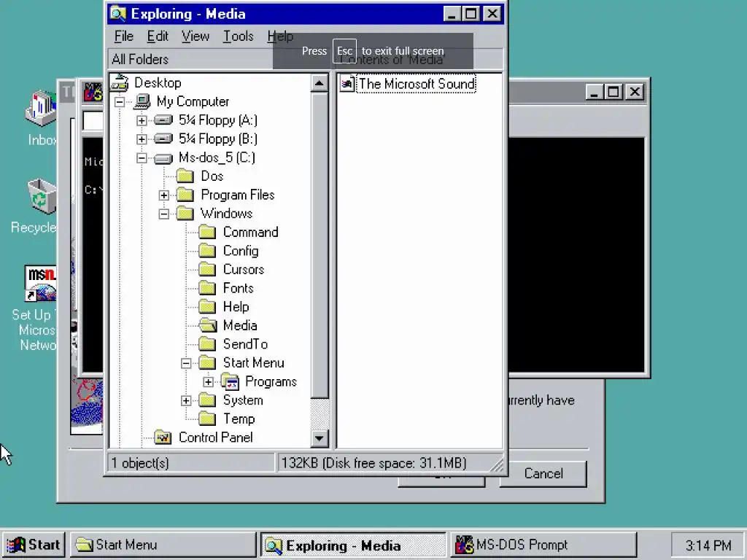Screen dimensions: 747x560
Task: Select the Desktop icon in folder tree
Action: 120,83
